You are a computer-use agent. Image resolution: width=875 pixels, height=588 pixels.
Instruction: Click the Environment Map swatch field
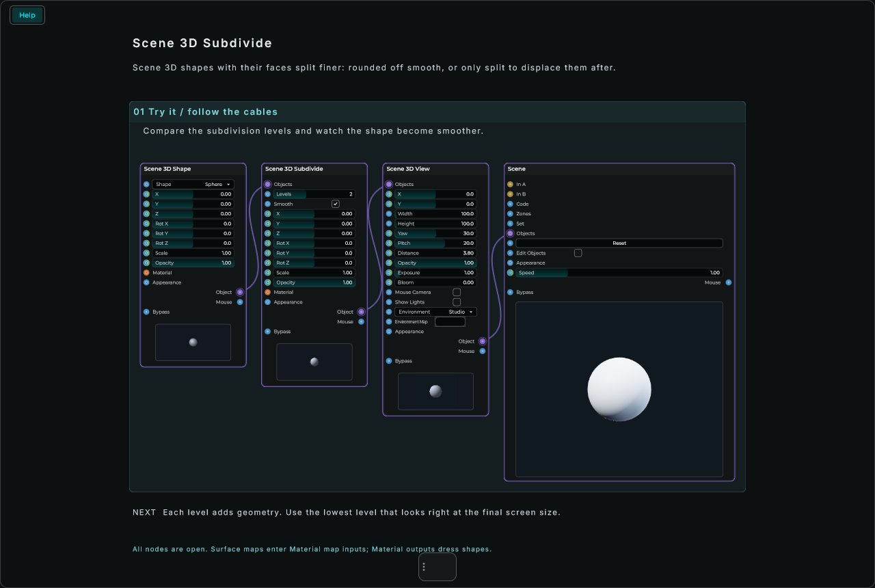click(450, 321)
